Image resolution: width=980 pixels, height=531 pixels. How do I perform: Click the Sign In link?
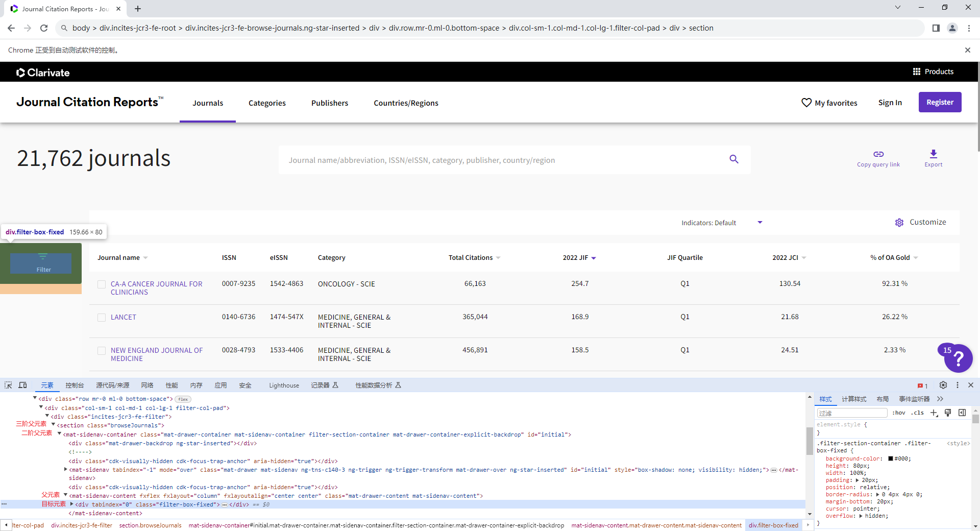[890, 103]
